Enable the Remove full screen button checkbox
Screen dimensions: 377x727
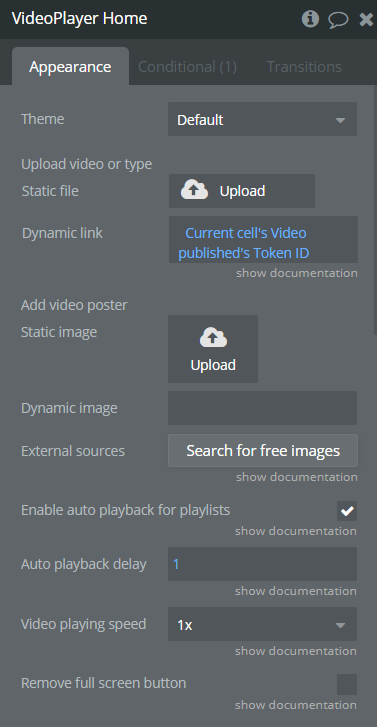point(347,684)
